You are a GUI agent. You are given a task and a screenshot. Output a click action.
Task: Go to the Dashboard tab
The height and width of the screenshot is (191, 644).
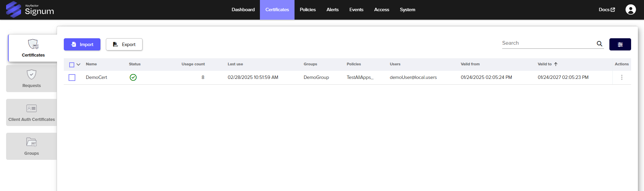243,9
